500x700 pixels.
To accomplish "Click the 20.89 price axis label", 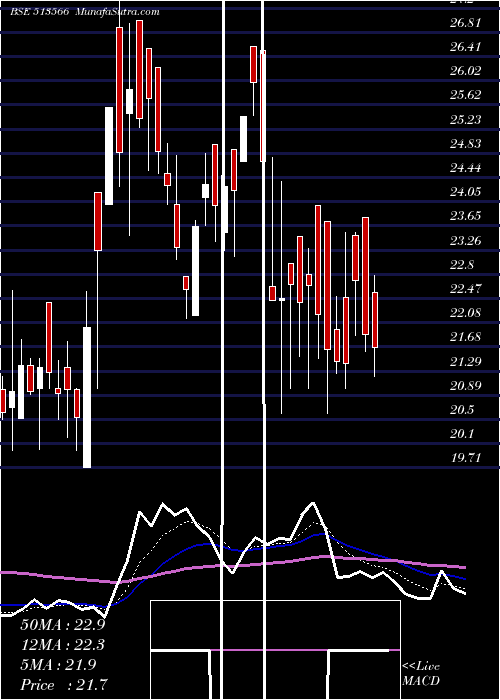I will pyautogui.click(x=466, y=386).
